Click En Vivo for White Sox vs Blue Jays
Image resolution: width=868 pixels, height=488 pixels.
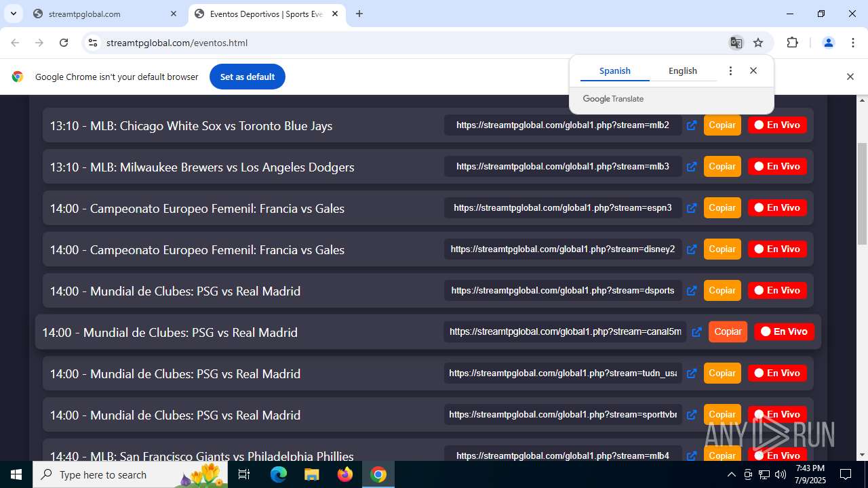[777, 125]
